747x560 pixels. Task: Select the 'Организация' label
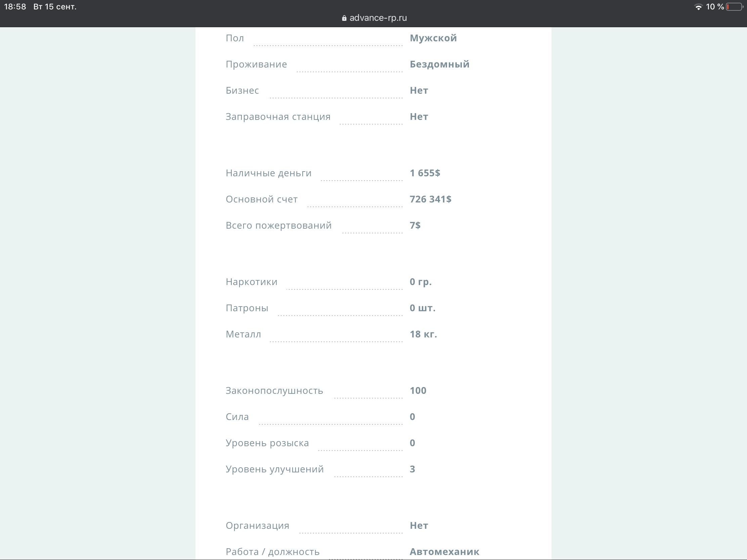coord(258,525)
